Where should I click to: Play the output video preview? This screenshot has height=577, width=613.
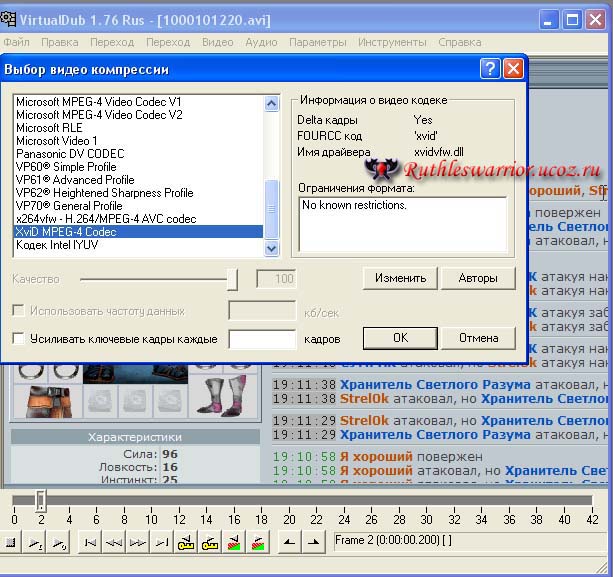click(59, 542)
